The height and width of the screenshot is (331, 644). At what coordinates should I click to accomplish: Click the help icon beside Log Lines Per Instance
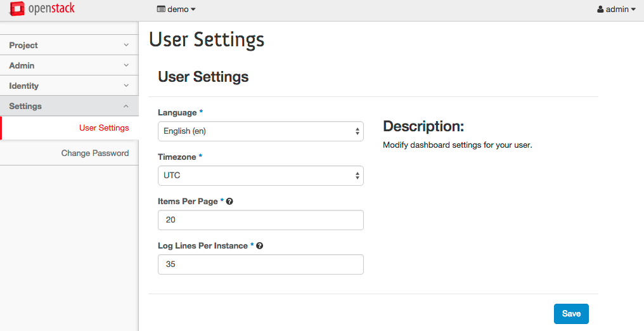[260, 245]
